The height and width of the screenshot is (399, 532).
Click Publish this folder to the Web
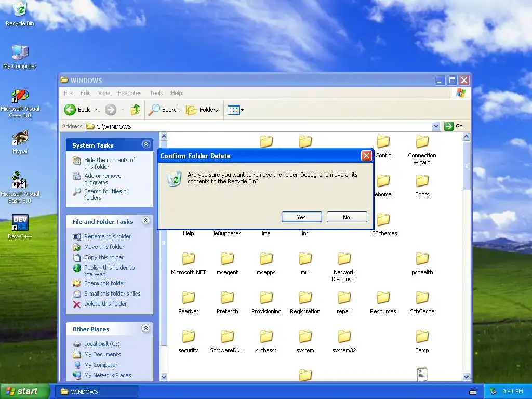109,271
